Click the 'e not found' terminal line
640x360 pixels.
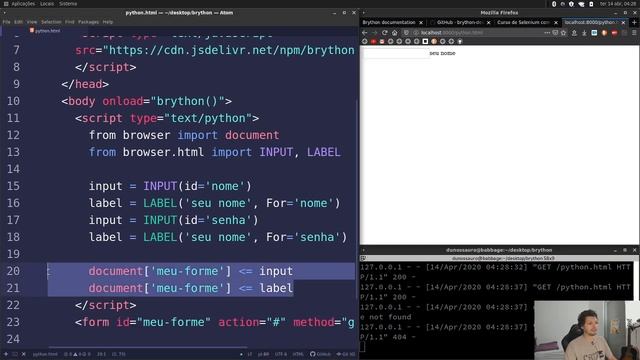coord(386,317)
